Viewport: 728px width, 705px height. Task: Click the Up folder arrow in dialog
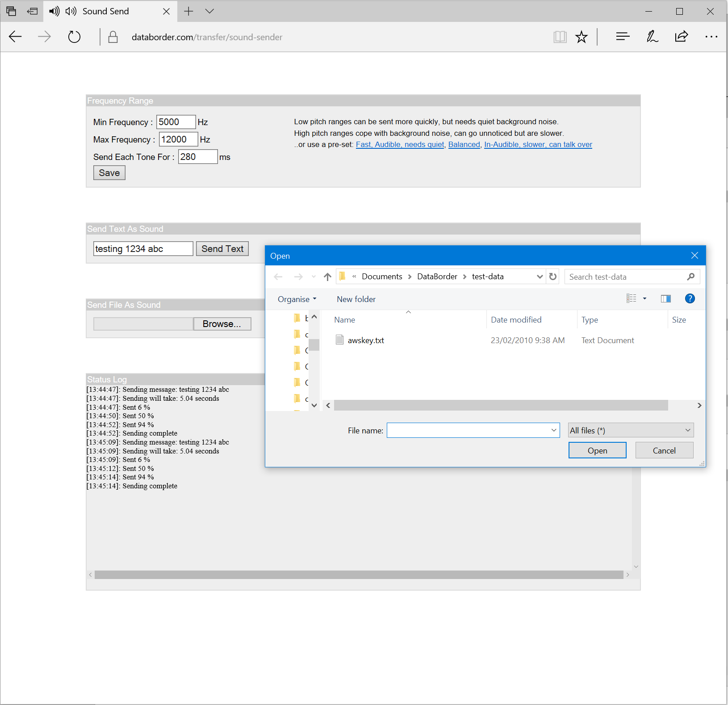[327, 277]
